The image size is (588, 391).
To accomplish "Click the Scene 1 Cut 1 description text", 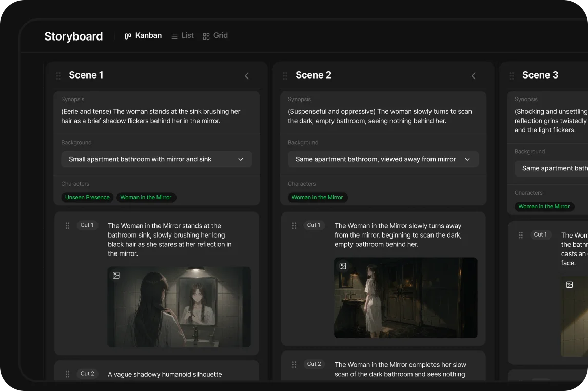I will pyautogui.click(x=170, y=240).
